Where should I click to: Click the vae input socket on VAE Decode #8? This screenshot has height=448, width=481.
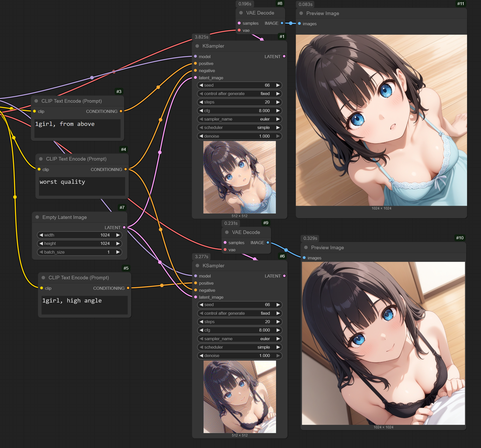coord(239,30)
